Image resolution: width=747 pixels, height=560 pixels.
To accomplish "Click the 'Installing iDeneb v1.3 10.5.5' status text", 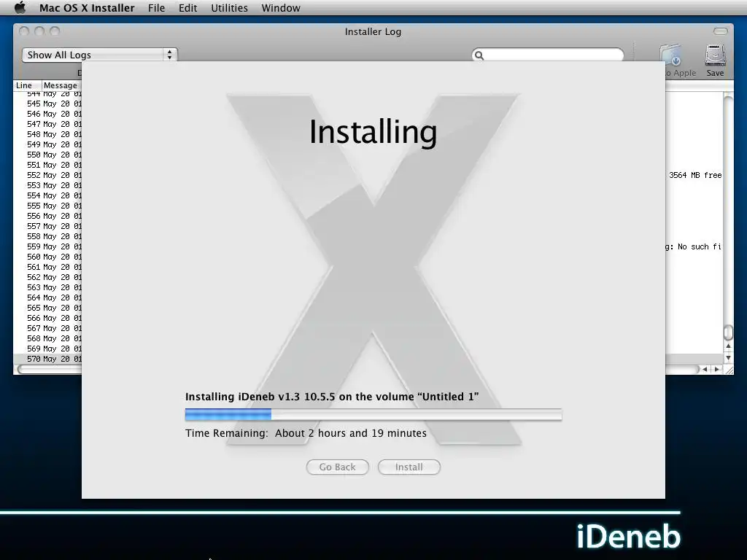I will (332, 397).
